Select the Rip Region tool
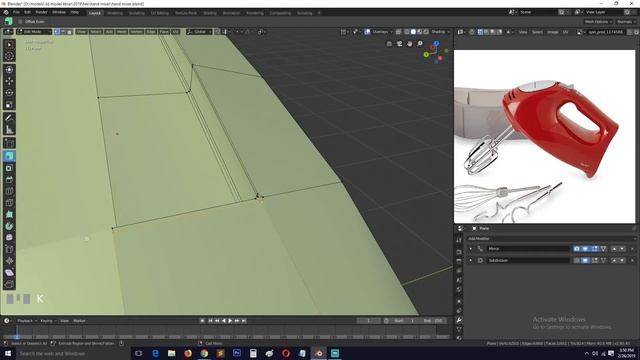Viewport: 640px width, 360px height. click(x=9, y=284)
